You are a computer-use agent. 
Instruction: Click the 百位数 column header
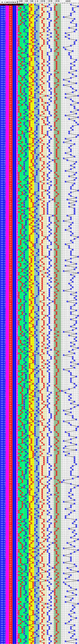(x=21, y=1)
